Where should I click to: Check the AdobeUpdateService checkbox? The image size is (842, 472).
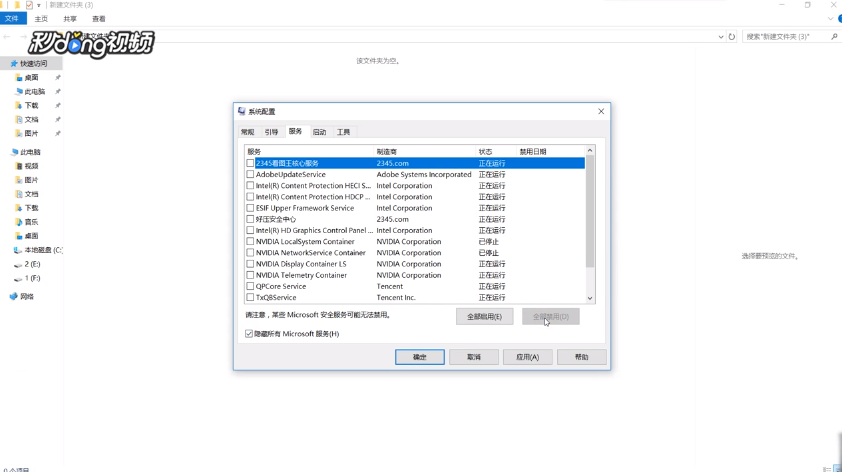pyautogui.click(x=250, y=175)
